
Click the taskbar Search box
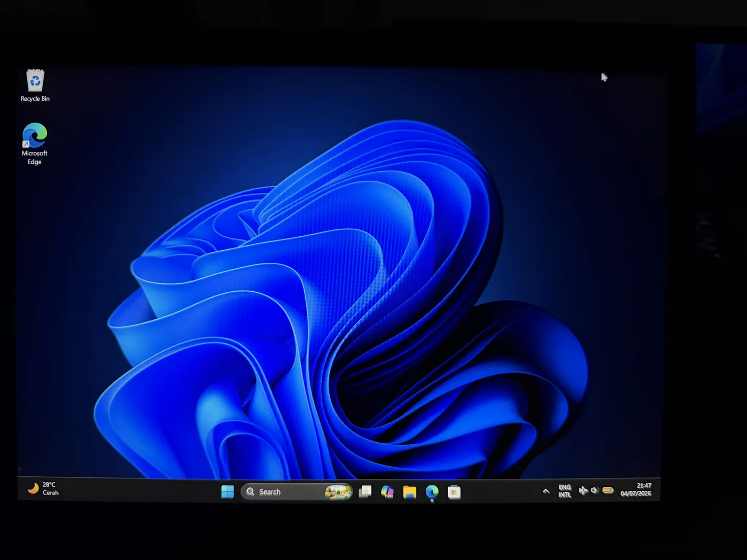[297, 492]
